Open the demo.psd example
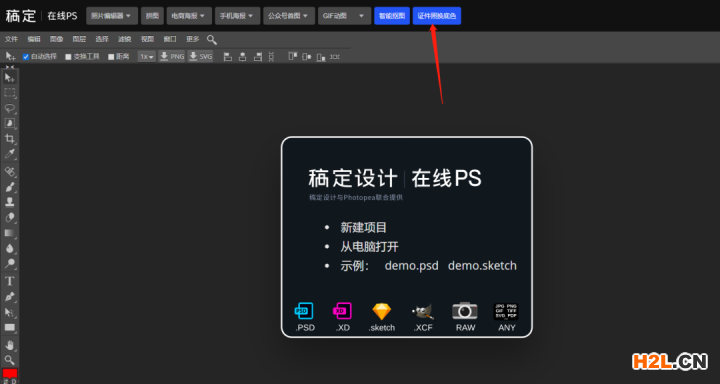This screenshot has width=720, height=384. click(411, 265)
